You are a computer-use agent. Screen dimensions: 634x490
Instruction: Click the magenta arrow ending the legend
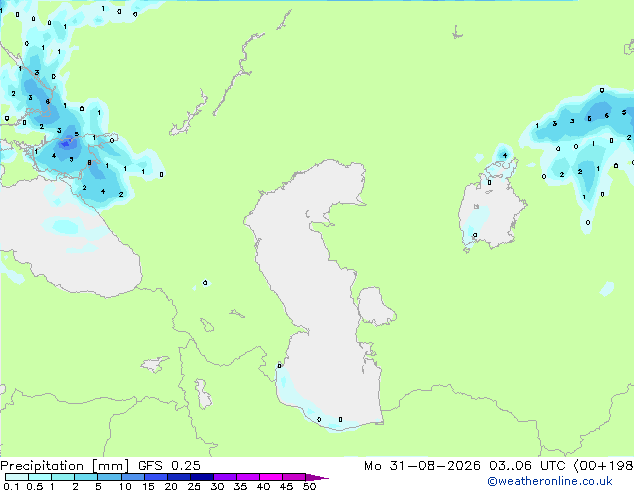coord(317,477)
